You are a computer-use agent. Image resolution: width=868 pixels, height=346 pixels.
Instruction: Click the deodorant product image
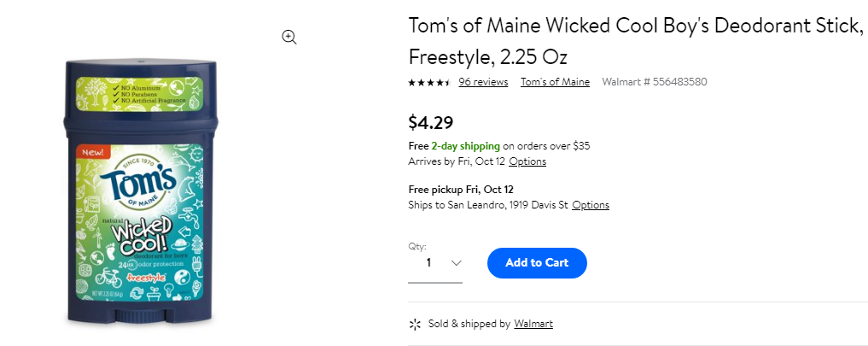139,191
